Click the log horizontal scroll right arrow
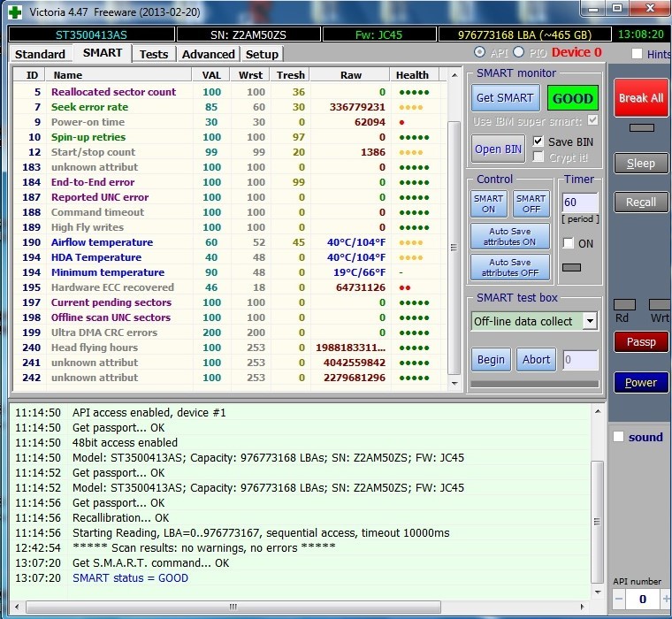This screenshot has width=672, height=619. tap(582, 607)
